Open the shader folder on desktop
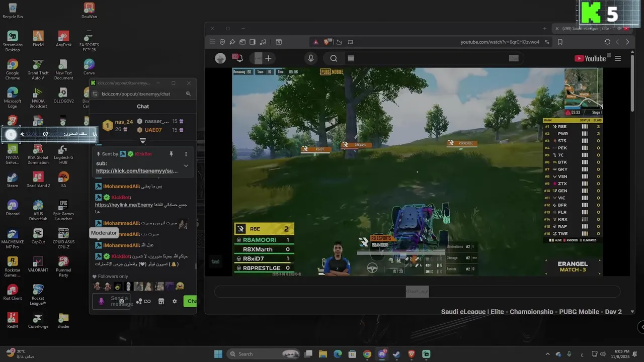 pyautogui.click(x=63, y=320)
